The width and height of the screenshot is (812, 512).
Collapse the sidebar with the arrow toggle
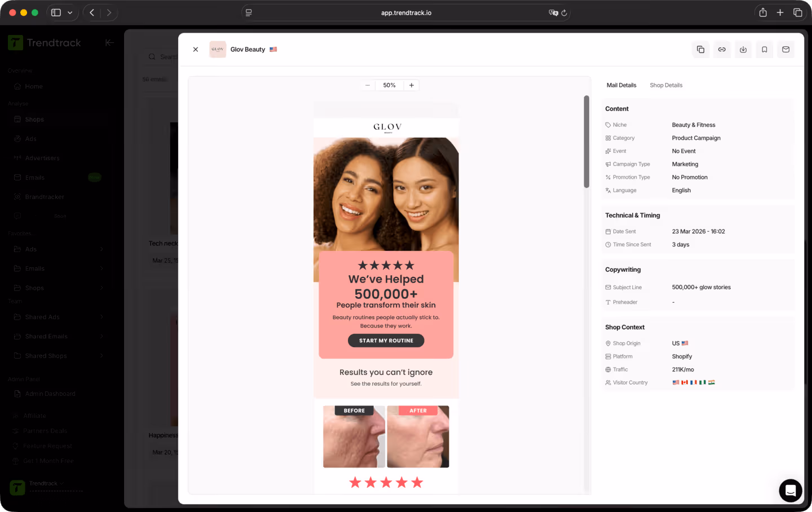[x=109, y=42]
